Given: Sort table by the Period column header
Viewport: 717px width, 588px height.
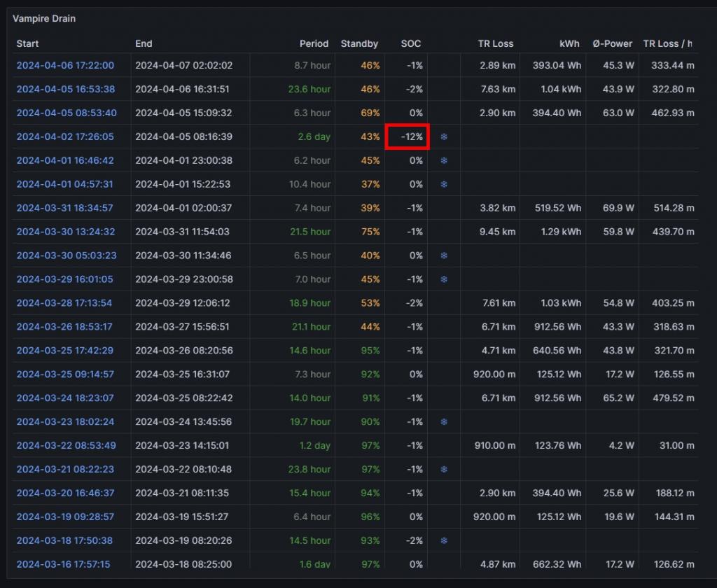Looking at the screenshot, I should (314, 43).
